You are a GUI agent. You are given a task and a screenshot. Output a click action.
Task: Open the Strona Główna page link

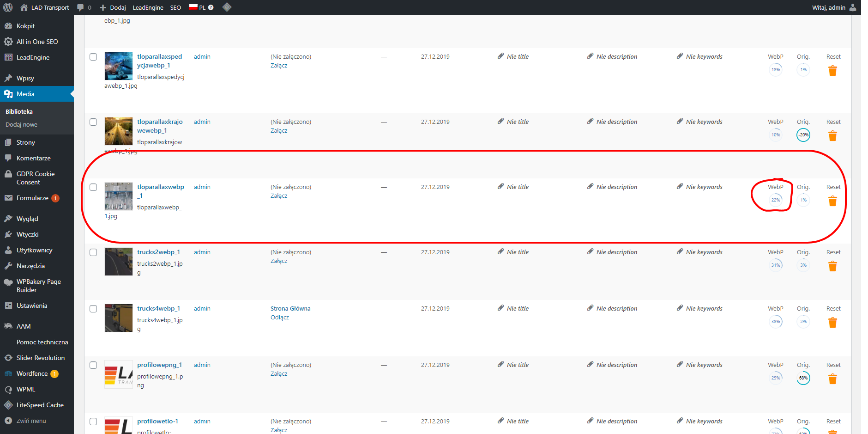coord(290,308)
